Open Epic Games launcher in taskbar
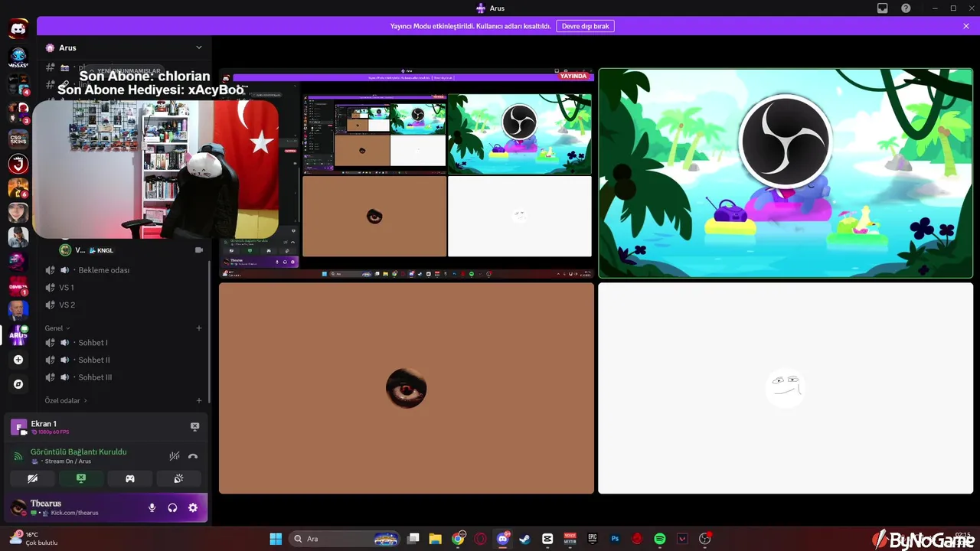 coord(593,539)
